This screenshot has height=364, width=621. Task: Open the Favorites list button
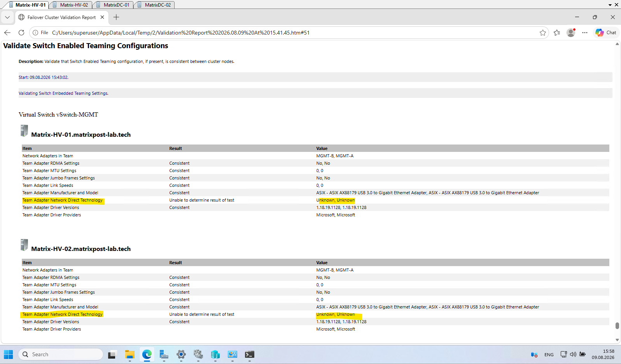click(557, 33)
